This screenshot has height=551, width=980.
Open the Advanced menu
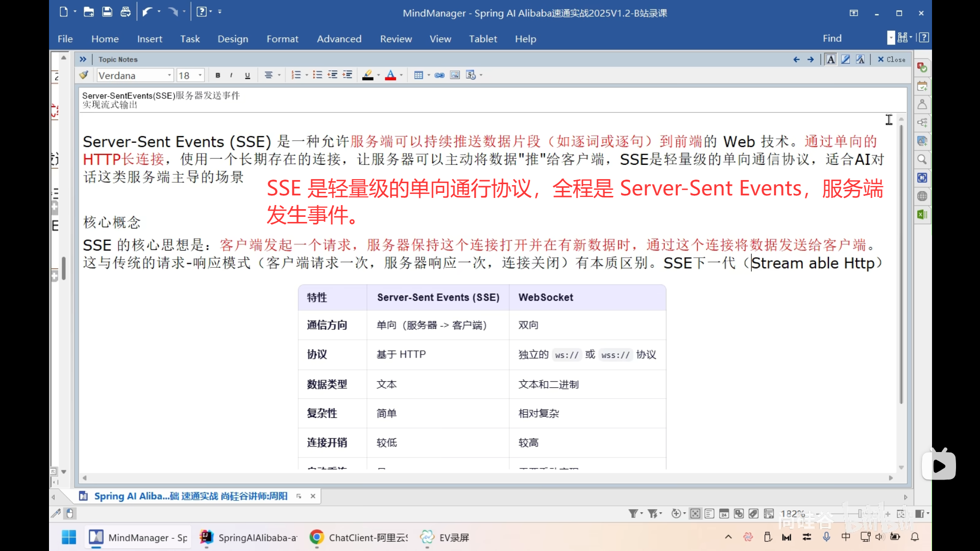pyautogui.click(x=339, y=39)
